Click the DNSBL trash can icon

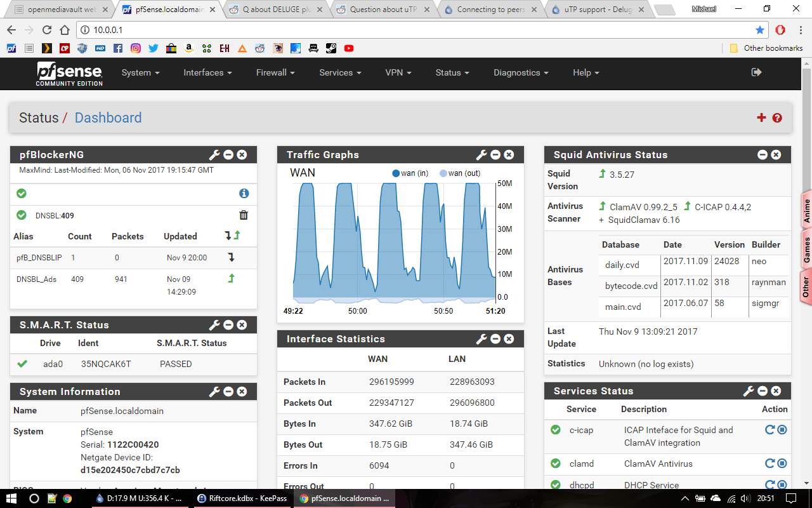click(x=244, y=215)
